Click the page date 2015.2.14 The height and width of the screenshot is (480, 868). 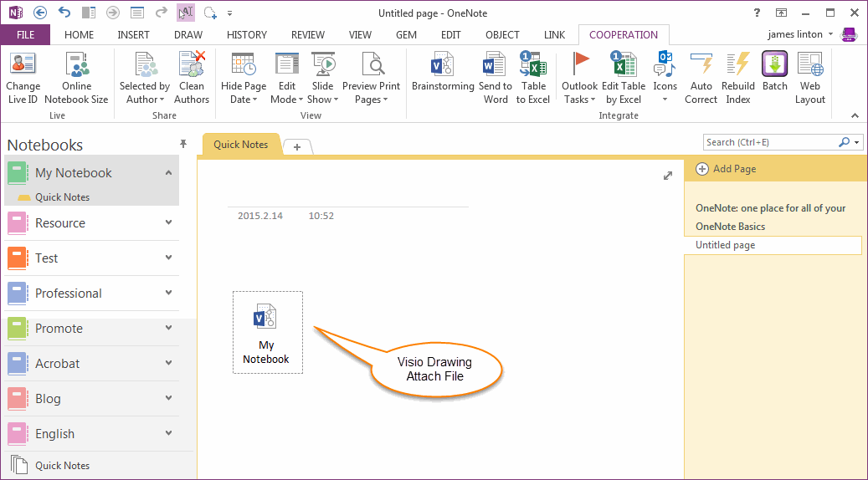point(260,216)
